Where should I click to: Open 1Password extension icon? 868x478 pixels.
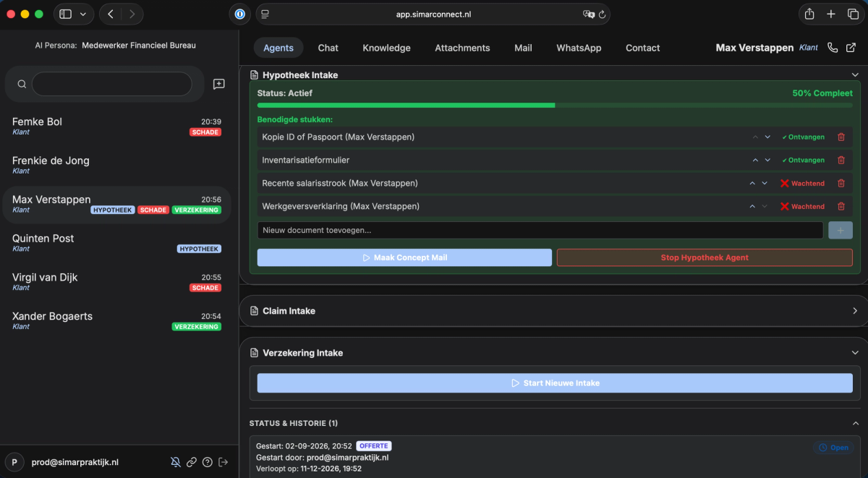239,14
